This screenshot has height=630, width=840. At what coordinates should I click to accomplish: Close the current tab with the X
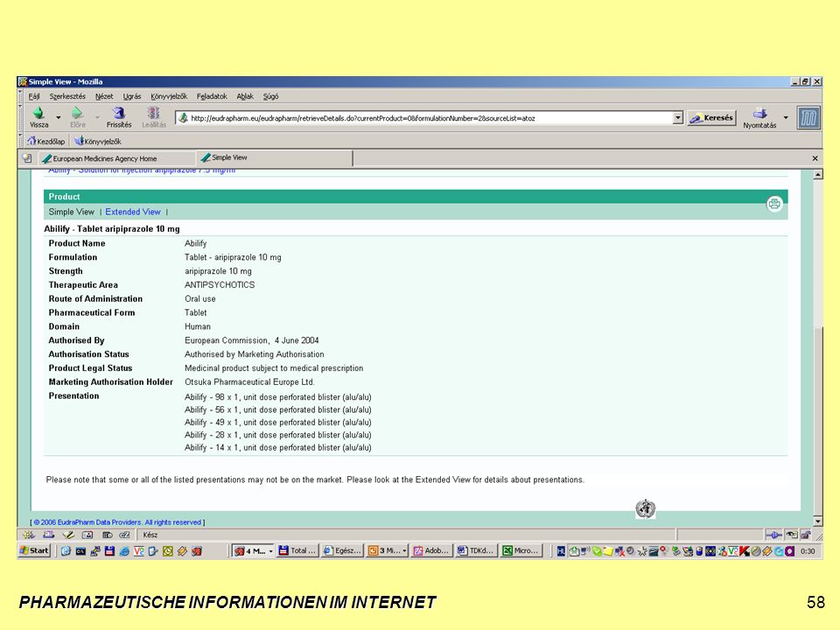pyautogui.click(x=815, y=158)
